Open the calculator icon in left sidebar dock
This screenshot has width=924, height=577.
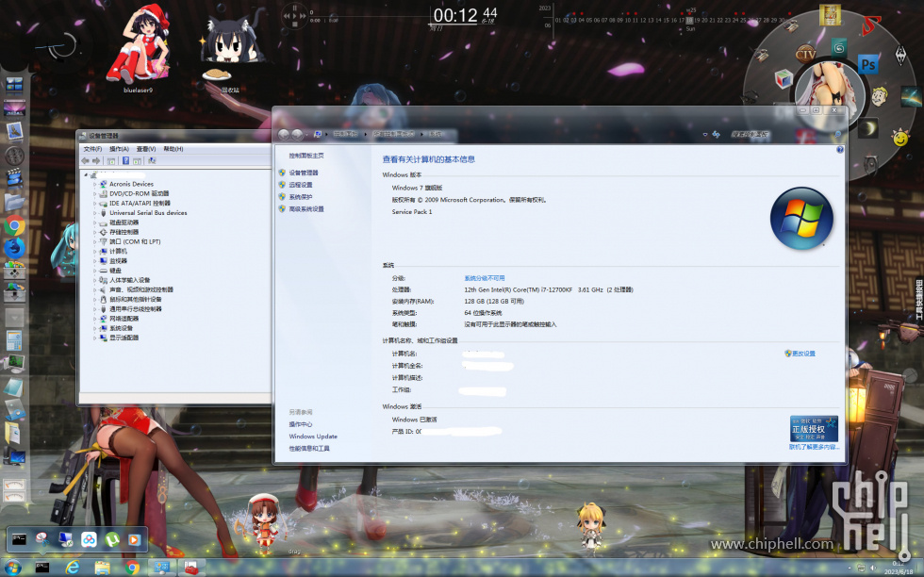pos(14,340)
